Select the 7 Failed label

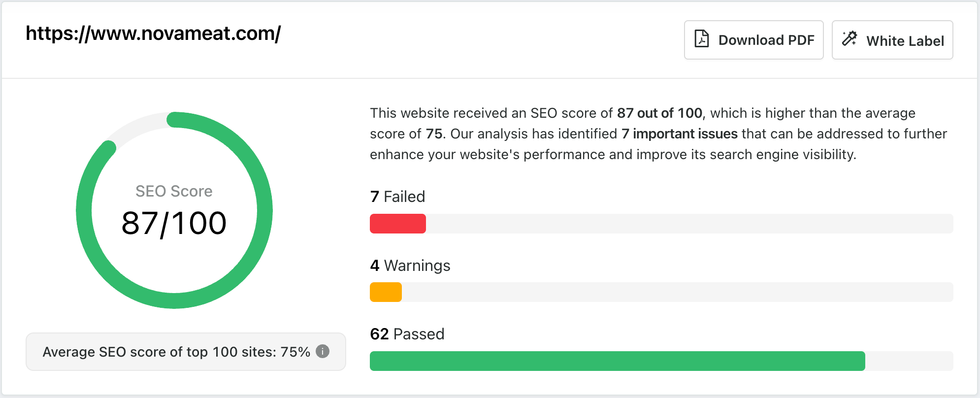397,197
